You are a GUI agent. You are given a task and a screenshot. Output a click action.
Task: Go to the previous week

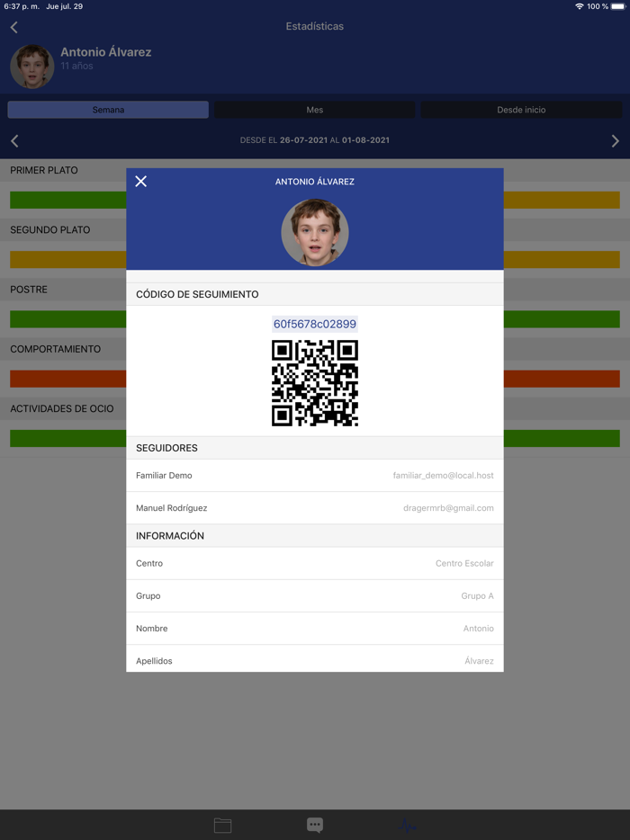[x=14, y=141]
